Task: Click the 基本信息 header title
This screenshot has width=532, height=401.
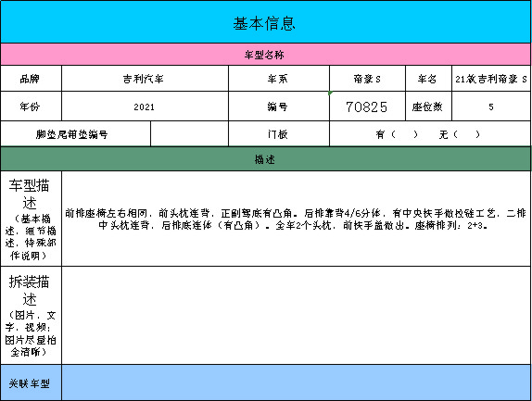Action: coord(264,23)
